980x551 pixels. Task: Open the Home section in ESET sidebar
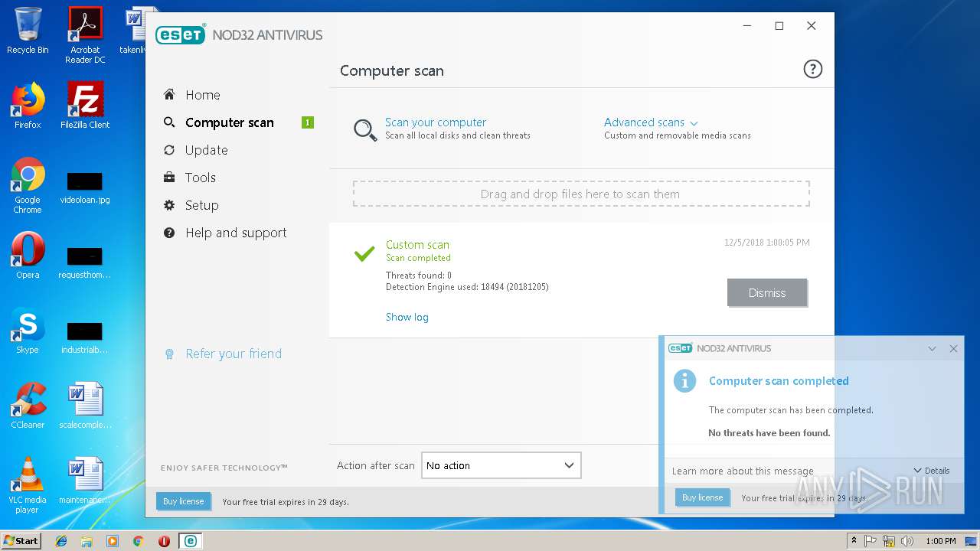[202, 95]
